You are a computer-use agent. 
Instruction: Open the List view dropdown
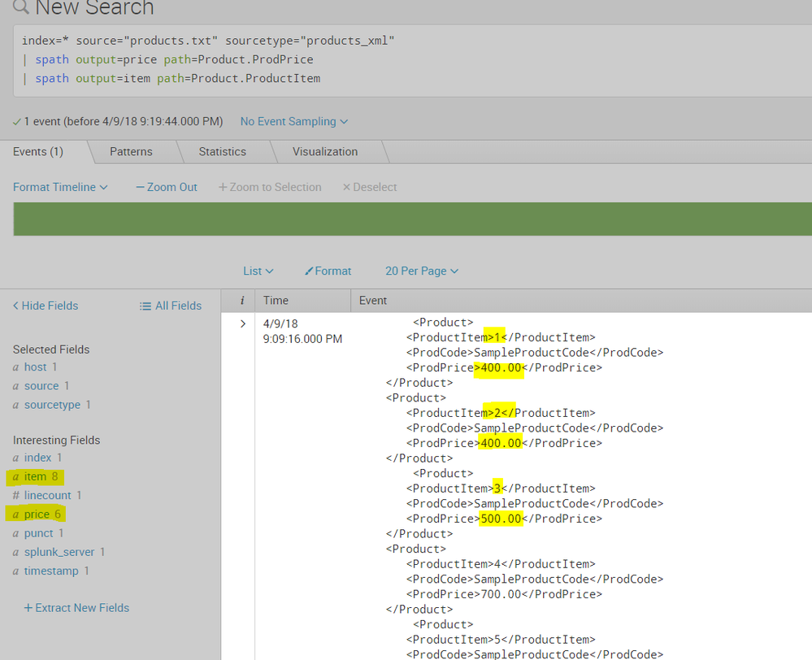(x=258, y=271)
